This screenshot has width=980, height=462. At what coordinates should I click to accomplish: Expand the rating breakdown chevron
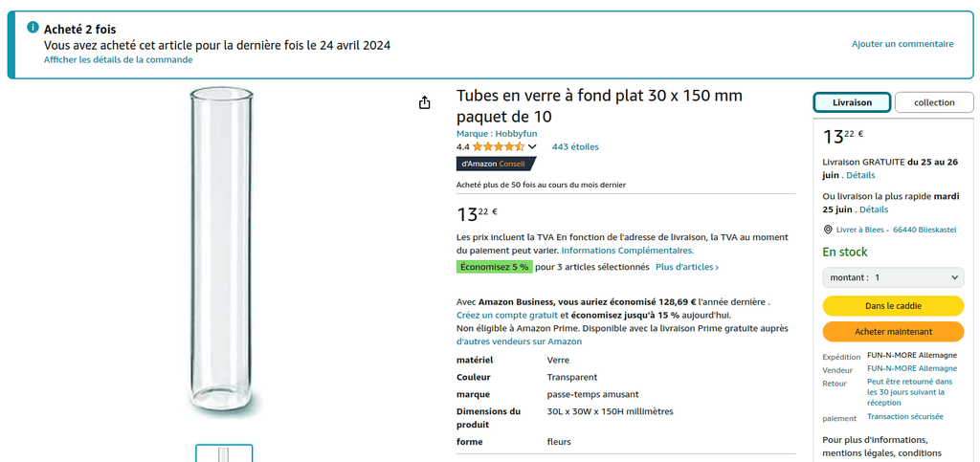532,146
